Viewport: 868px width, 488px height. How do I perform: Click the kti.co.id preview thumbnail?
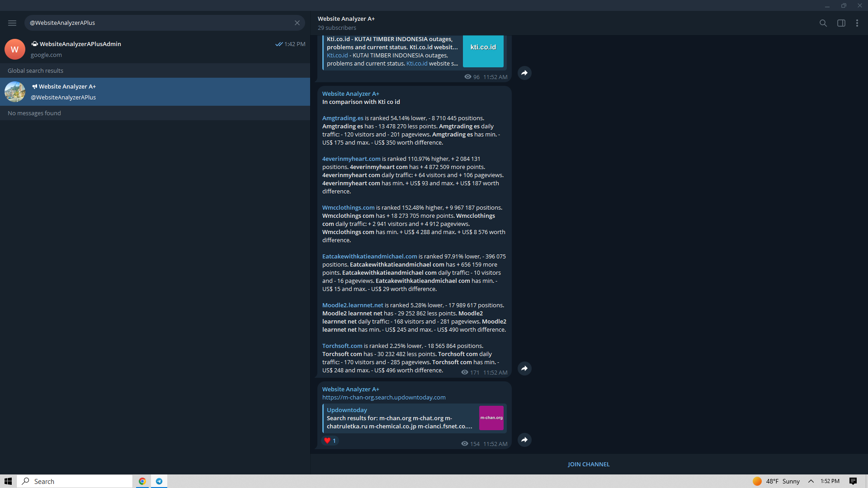pyautogui.click(x=483, y=51)
